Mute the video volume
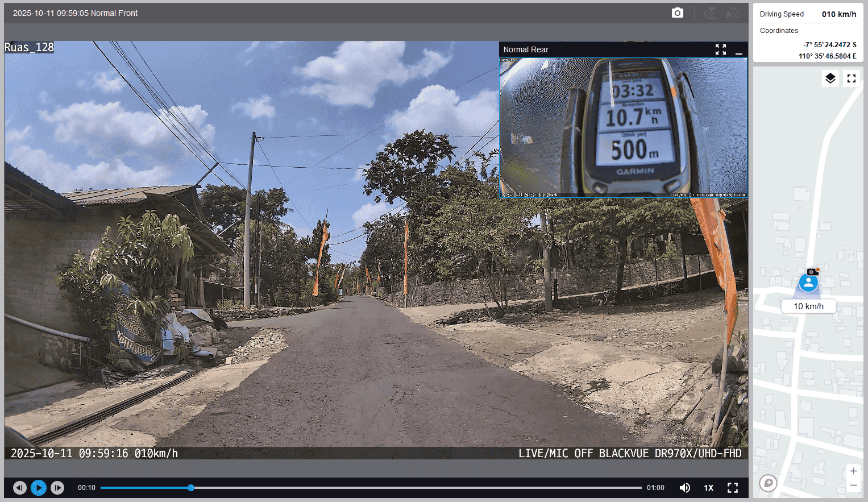This screenshot has width=868, height=502. 685,488
